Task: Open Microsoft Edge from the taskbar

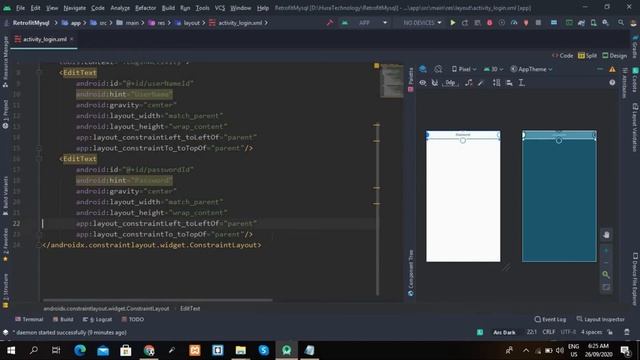Action: [x=80, y=350]
